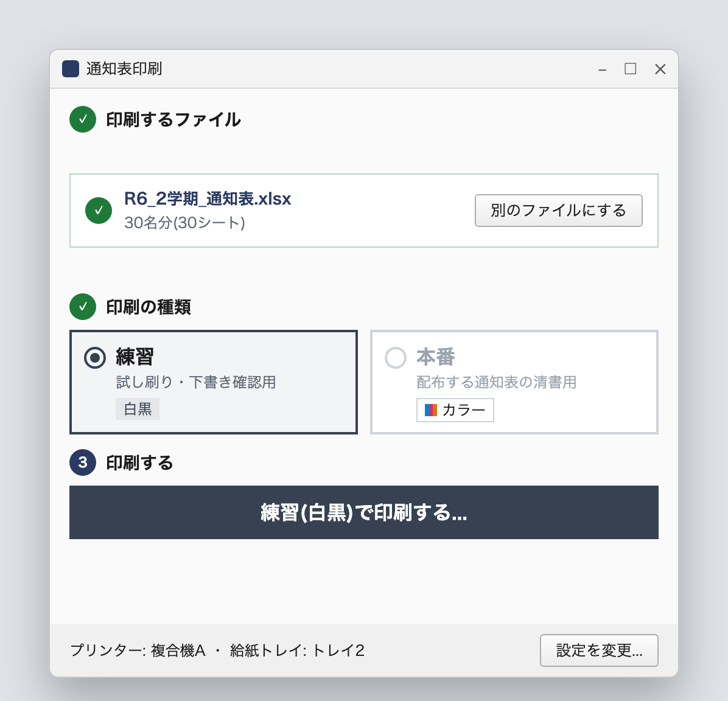The width and height of the screenshot is (728, 701).
Task: Click the green check beside 印刷するファイル
Action: point(83,119)
